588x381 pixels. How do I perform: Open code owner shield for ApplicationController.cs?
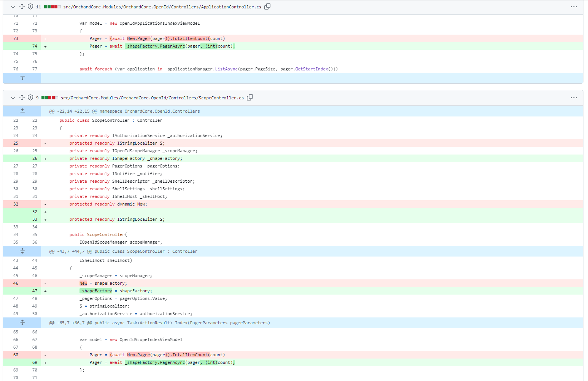(x=30, y=6)
